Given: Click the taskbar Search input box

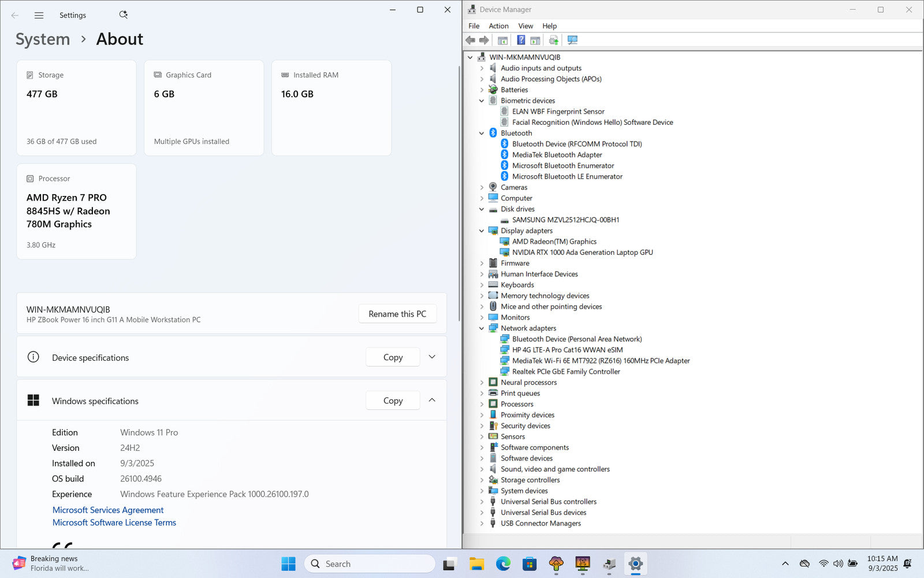Looking at the screenshot, I should click(x=370, y=564).
